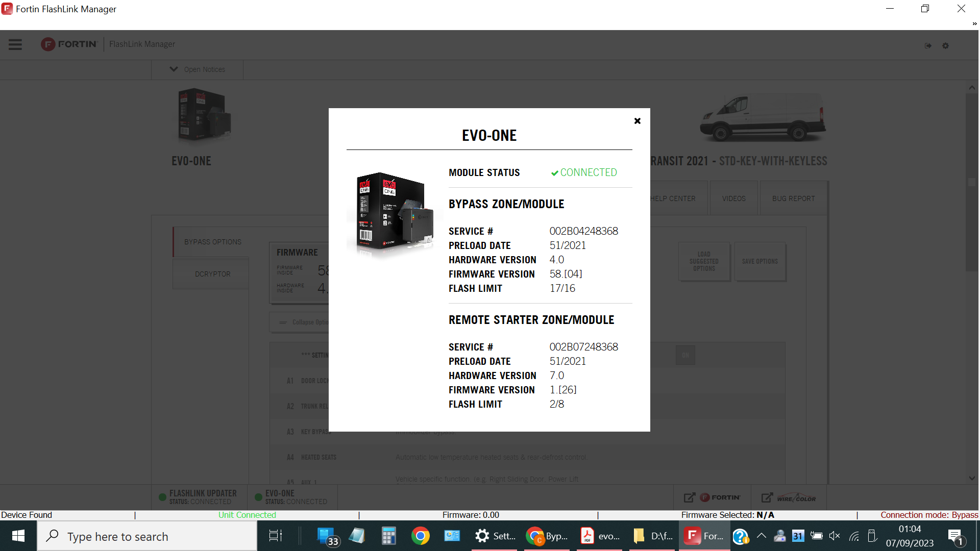Image resolution: width=980 pixels, height=551 pixels.
Task: Click the page vertical scrollbar down arrow
Action: 972,478
